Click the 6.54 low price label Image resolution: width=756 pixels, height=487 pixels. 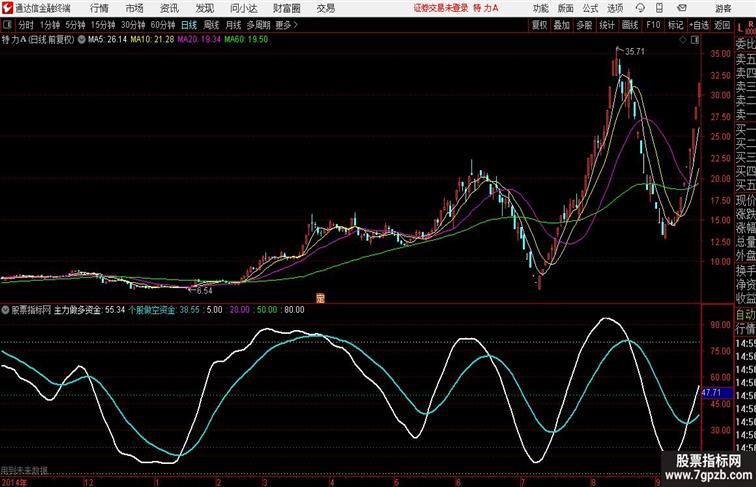pyautogui.click(x=204, y=291)
